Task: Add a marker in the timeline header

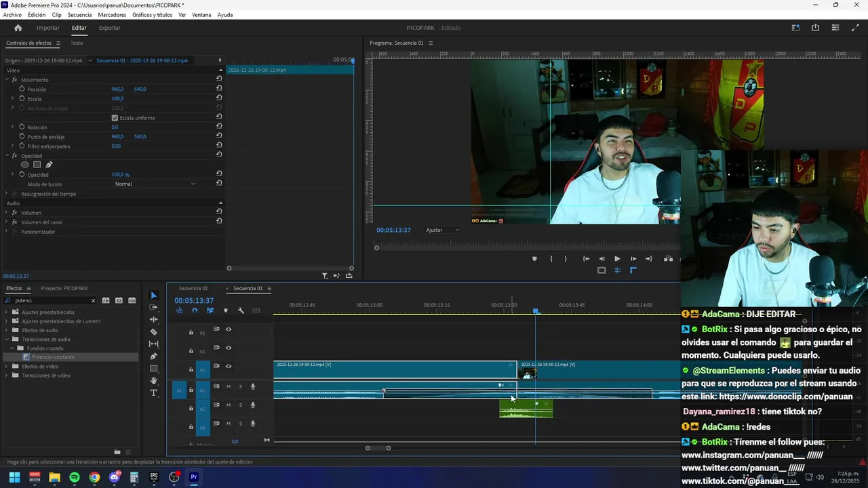Action: (226, 310)
